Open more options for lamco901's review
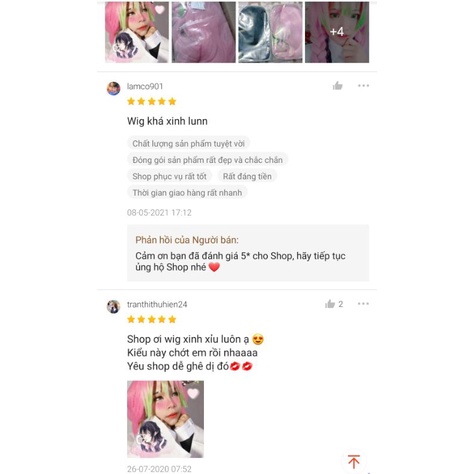The width and height of the screenshot is (474, 474). (x=363, y=86)
